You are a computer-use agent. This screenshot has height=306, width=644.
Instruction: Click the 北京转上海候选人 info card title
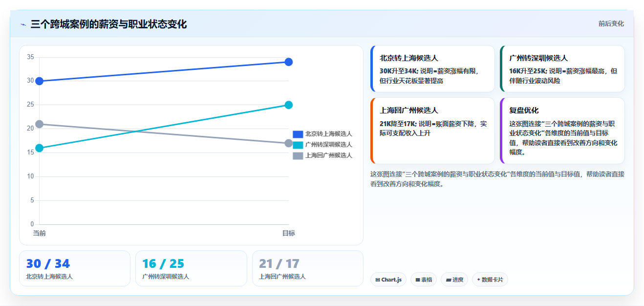(409, 58)
